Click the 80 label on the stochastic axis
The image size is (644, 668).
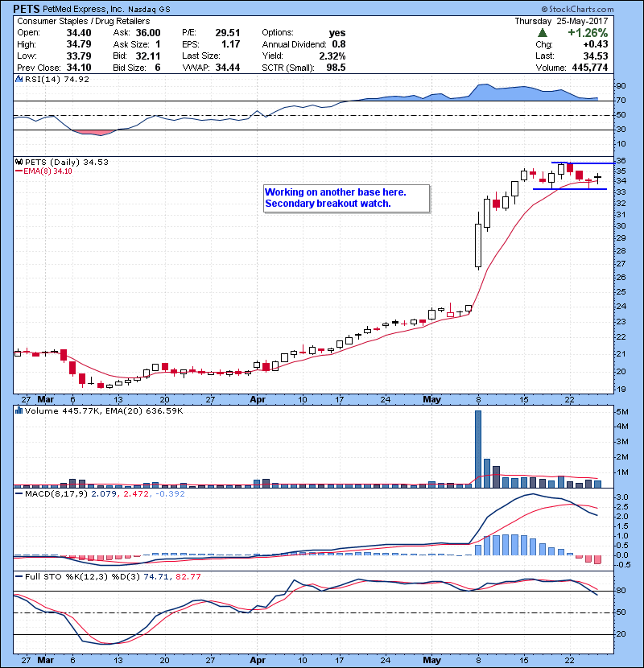pyautogui.click(x=621, y=591)
